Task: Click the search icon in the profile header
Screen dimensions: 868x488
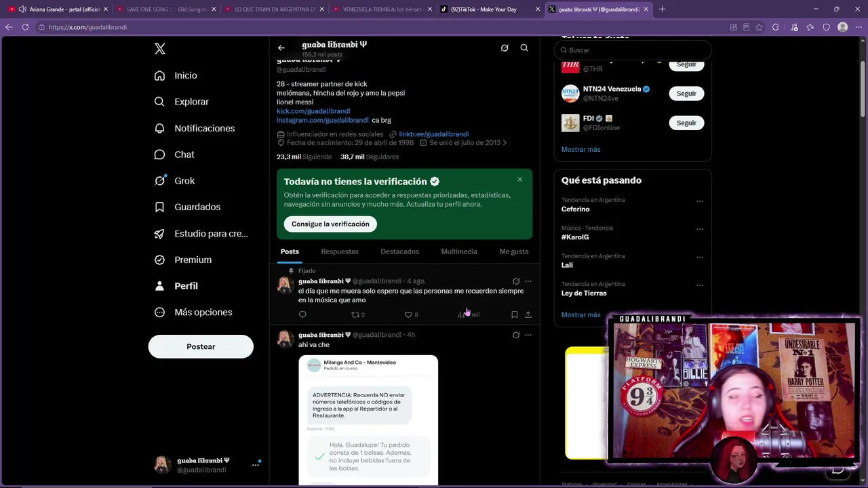Action: click(x=524, y=48)
